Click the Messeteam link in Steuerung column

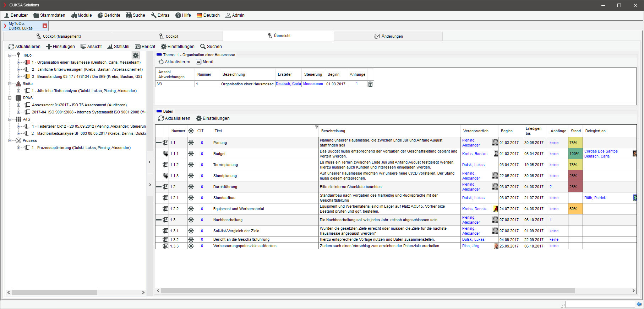click(313, 84)
